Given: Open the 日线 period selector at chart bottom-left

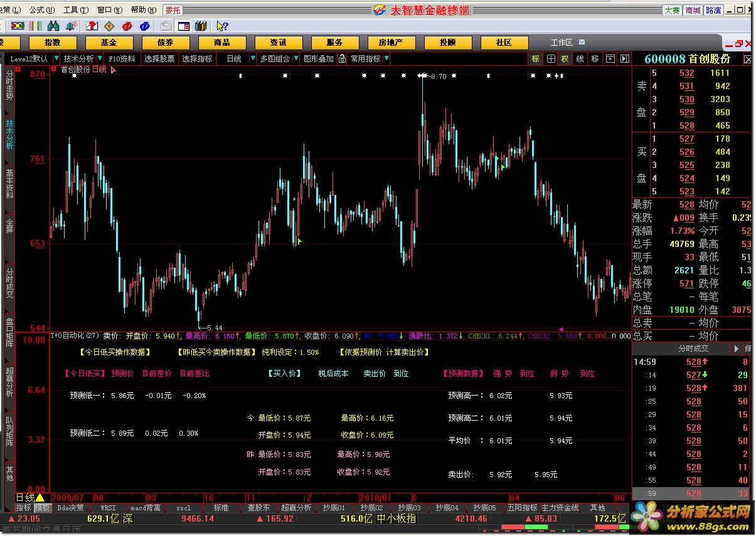Looking at the screenshot, I should 30,498.
